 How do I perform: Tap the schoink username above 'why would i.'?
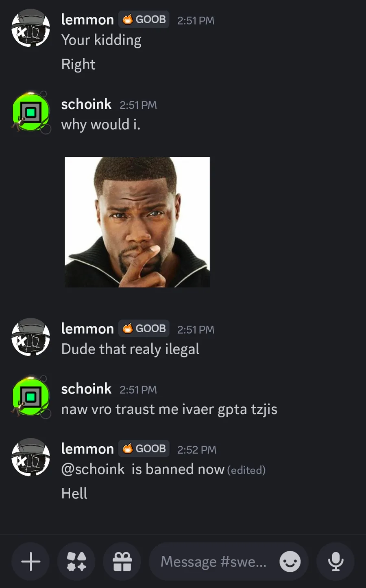(86, 104)
